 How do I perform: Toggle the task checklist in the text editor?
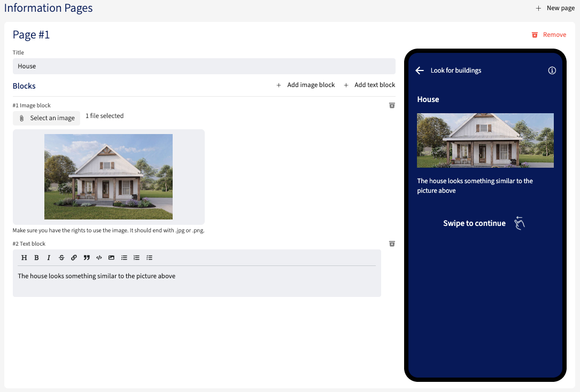149,257
